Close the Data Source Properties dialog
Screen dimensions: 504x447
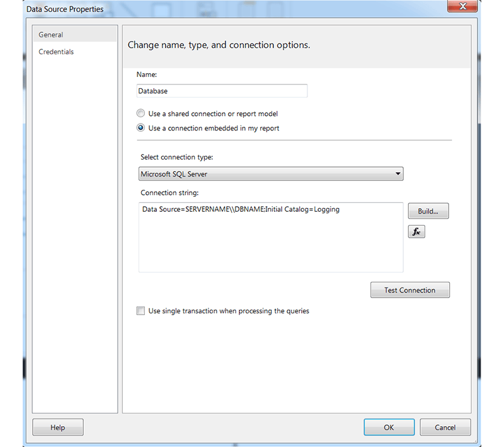point(462,6)
